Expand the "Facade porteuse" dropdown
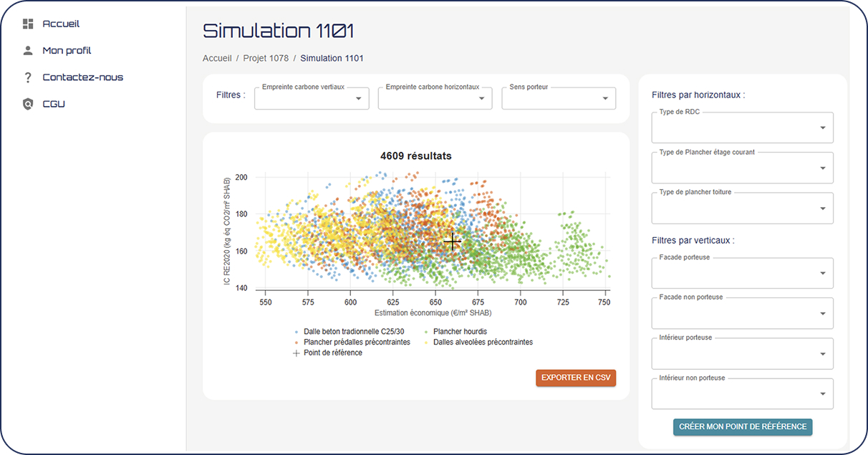The width and height of the screenshot is (868, 455). click(x=742, y=273)
